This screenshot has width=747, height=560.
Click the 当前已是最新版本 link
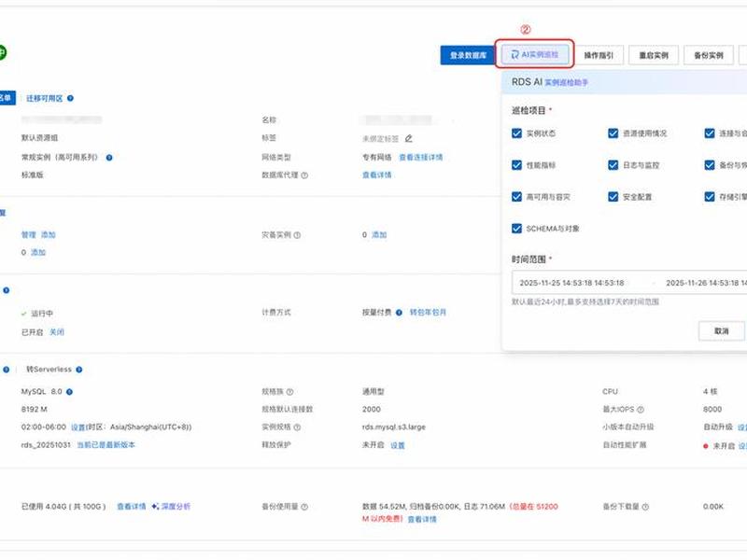point(106,445)
